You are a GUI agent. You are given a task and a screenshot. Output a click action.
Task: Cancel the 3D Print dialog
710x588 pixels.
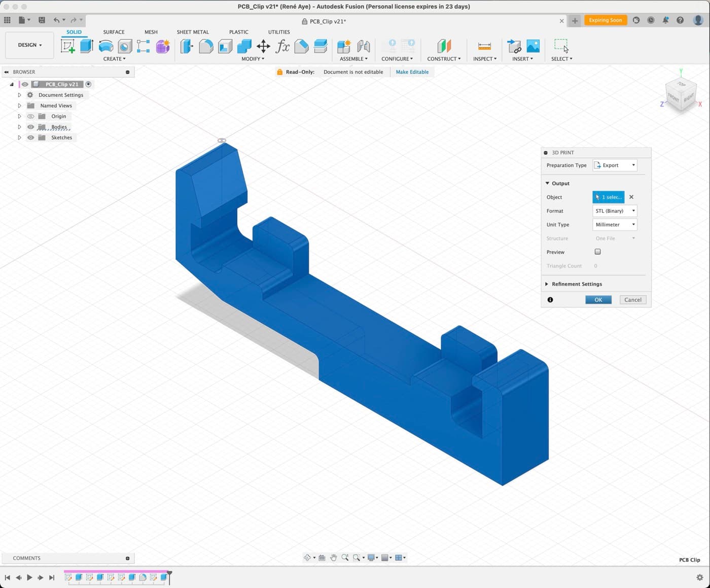pos(633,300)
